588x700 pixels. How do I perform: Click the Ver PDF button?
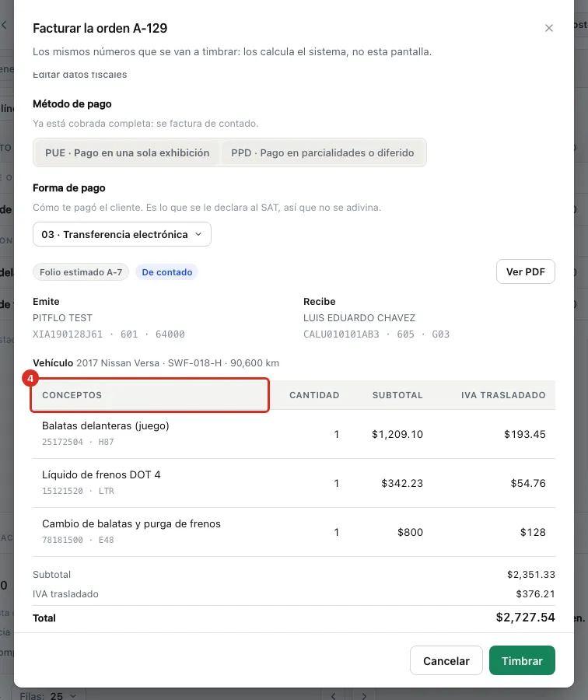526,272
